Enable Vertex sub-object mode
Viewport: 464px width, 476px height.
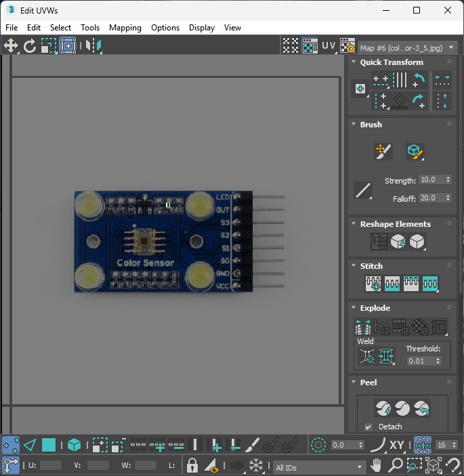click(11, 445)
